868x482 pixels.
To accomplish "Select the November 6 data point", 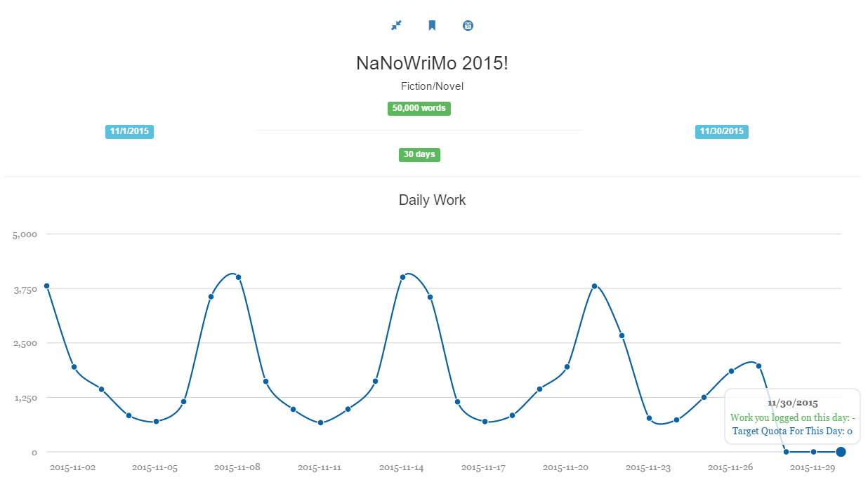I will [183, 402].
